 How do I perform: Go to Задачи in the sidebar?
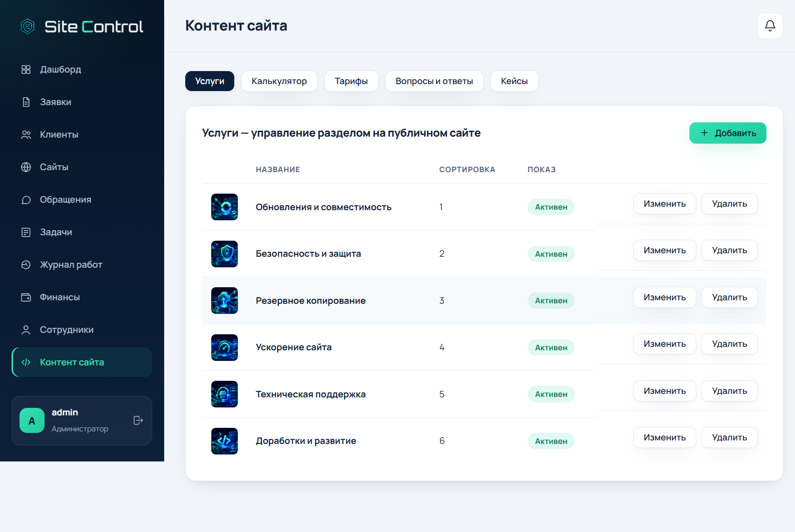click(82, 232)
